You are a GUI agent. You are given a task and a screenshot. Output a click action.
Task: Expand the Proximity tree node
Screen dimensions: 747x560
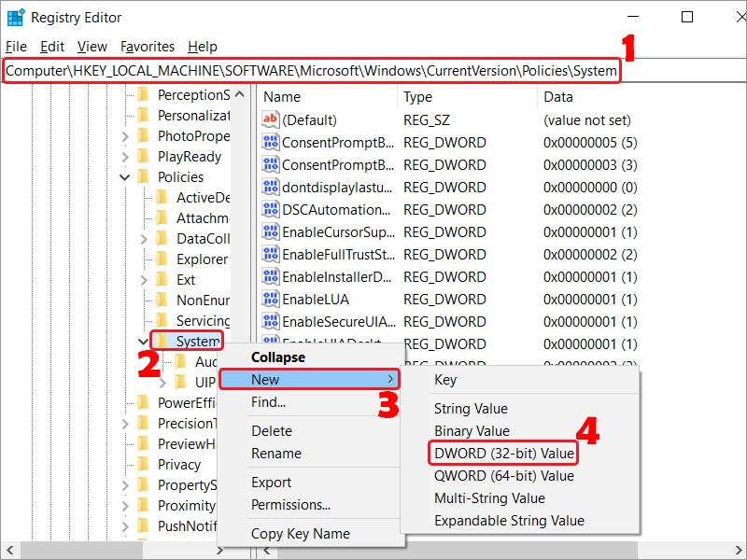125,505
